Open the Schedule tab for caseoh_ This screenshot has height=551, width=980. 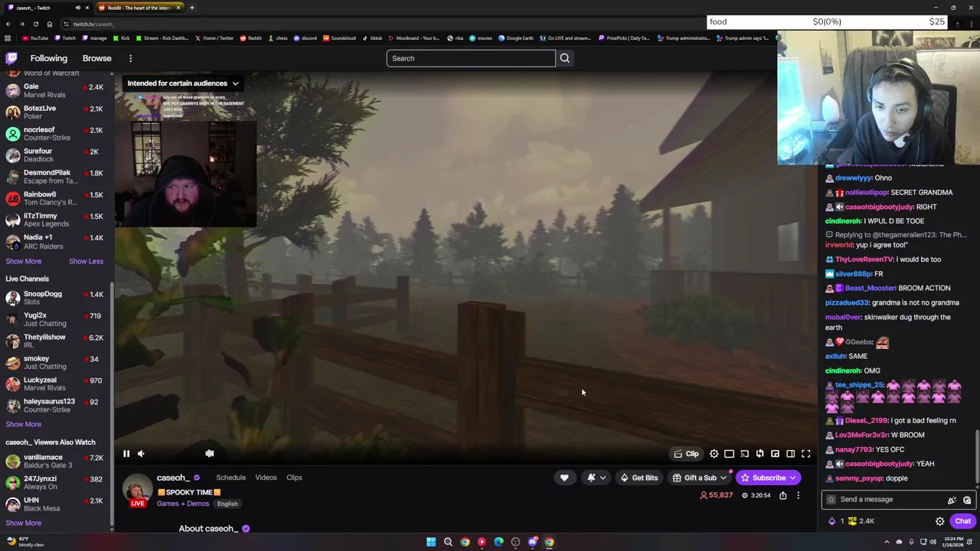click(230, 478)
